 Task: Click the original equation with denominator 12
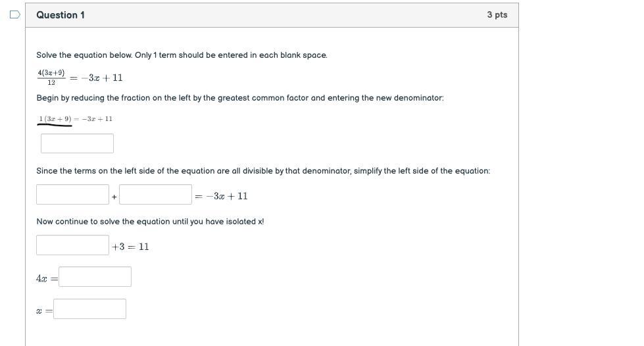(x=80, y=77)
